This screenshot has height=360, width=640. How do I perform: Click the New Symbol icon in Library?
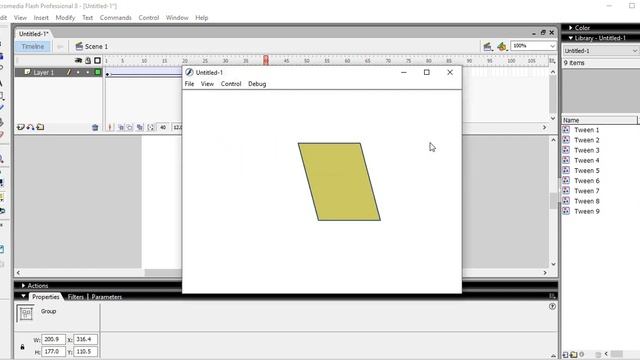[566, 355]
